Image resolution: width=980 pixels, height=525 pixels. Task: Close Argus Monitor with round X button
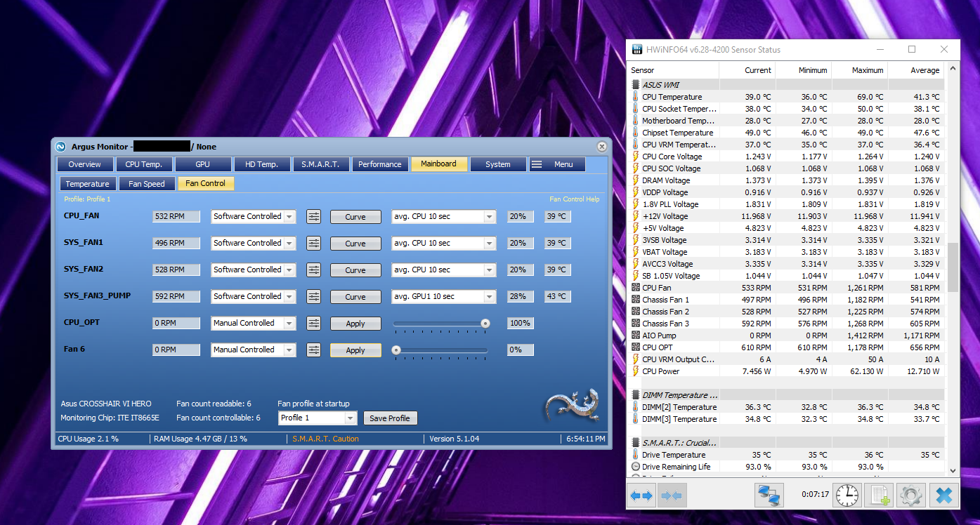pos(602,147)
